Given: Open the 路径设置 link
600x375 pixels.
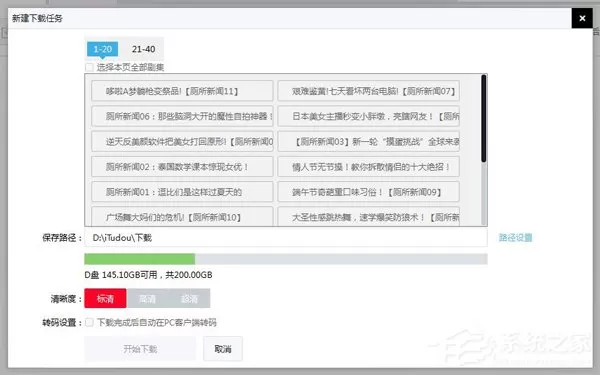Looking at the screenshot, I should [x=515, y=238].
